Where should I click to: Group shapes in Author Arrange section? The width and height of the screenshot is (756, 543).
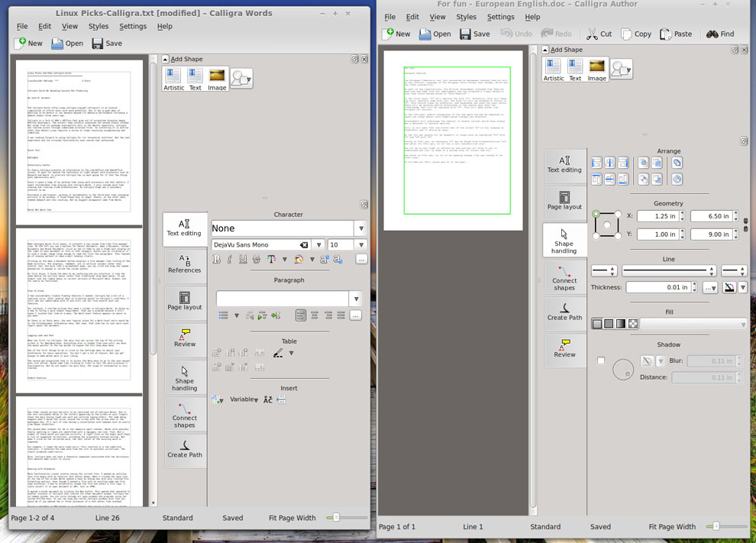click(x=677, y=163)
